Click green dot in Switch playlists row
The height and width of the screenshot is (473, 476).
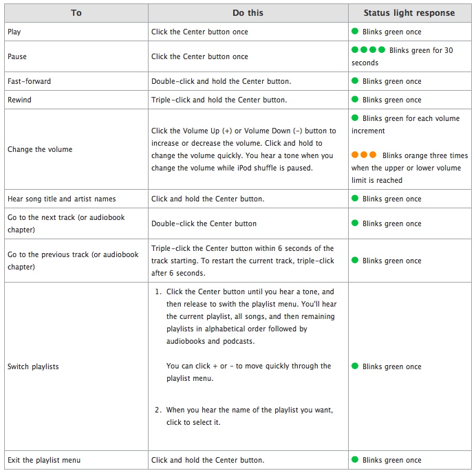point(356,366)
